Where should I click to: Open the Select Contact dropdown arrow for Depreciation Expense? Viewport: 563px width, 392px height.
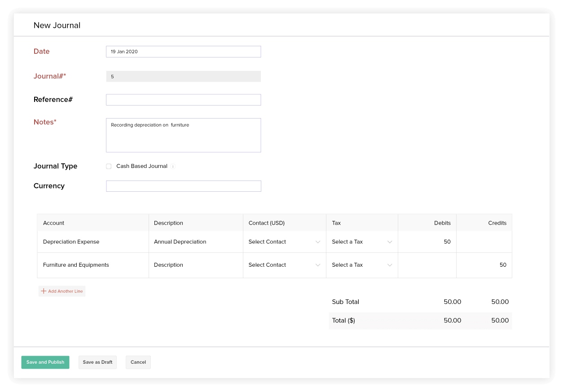pos(318,242)
